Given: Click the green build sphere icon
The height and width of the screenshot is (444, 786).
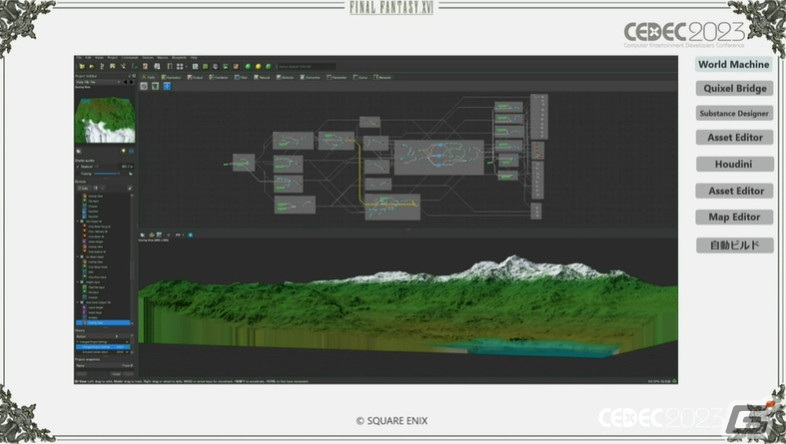Looking at the screenshot, I should click(248, 67).
